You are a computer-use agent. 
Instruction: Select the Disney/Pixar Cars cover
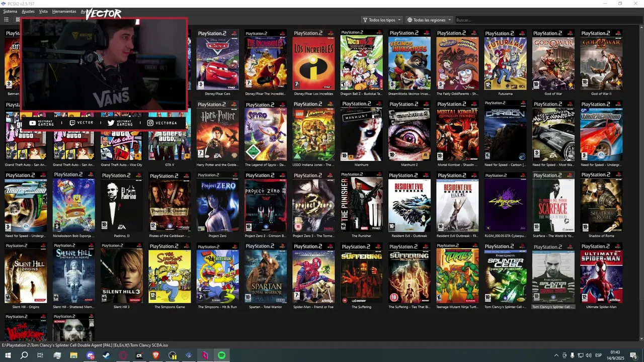tap(217, 60)
